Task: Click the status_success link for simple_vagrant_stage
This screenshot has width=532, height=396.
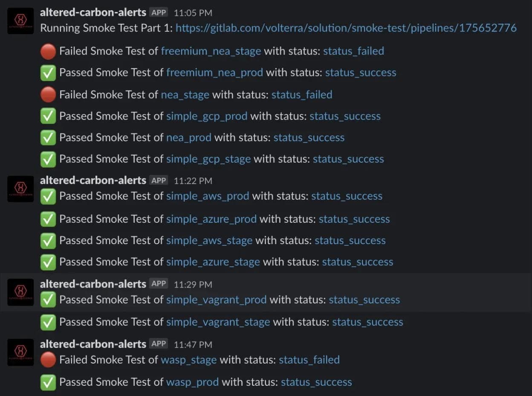Action: click(x=367, y=322)
